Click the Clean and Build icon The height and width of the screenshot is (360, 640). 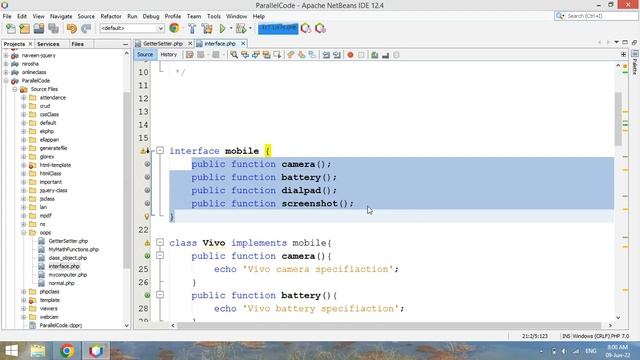(x=207, y=29)
